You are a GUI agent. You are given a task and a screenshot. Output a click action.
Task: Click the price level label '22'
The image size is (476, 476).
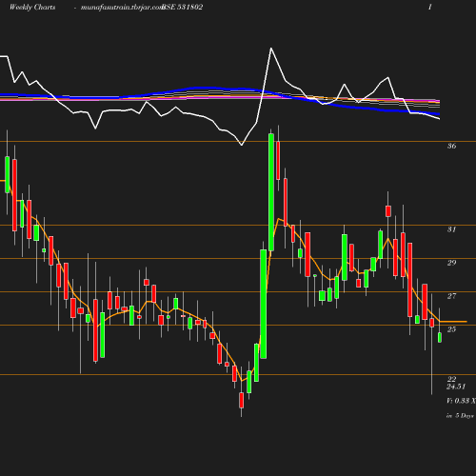[451, 379]
